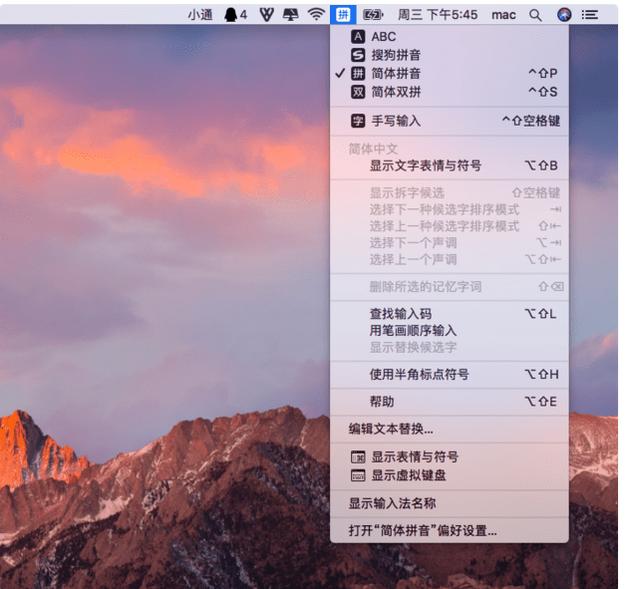Launch Siri from the menu bar
625x589 pixels.
[x=564, y=15]
